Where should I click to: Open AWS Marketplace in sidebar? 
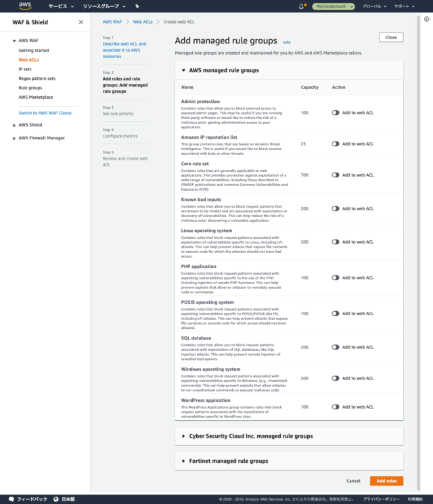click(x=36, y=97)
